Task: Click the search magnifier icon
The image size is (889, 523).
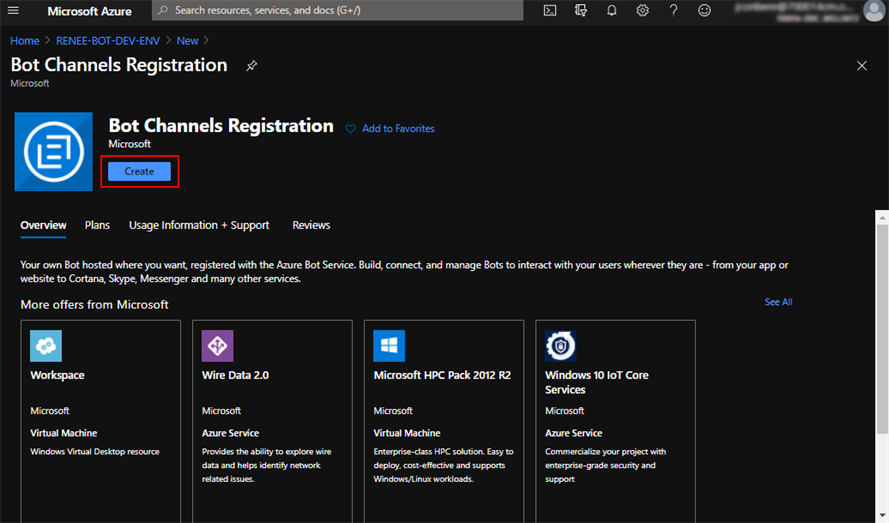Action: coord(163,10)
